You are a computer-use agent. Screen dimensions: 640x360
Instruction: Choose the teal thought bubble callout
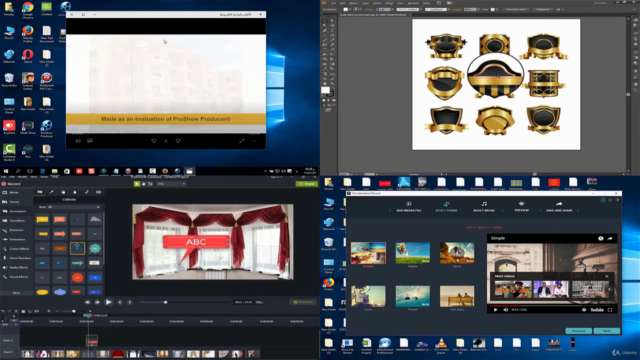[95, 248]
